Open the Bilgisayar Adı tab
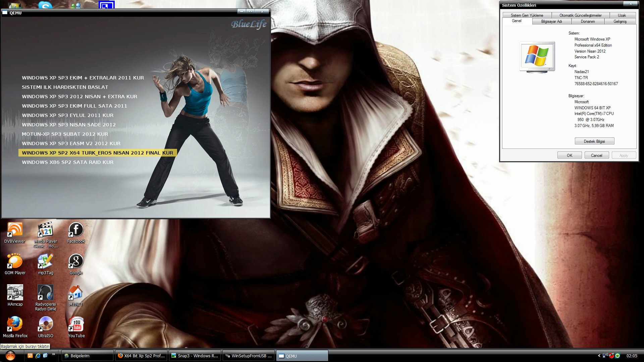This screenshot has height=362, width=644. click(x=551, y=21)
